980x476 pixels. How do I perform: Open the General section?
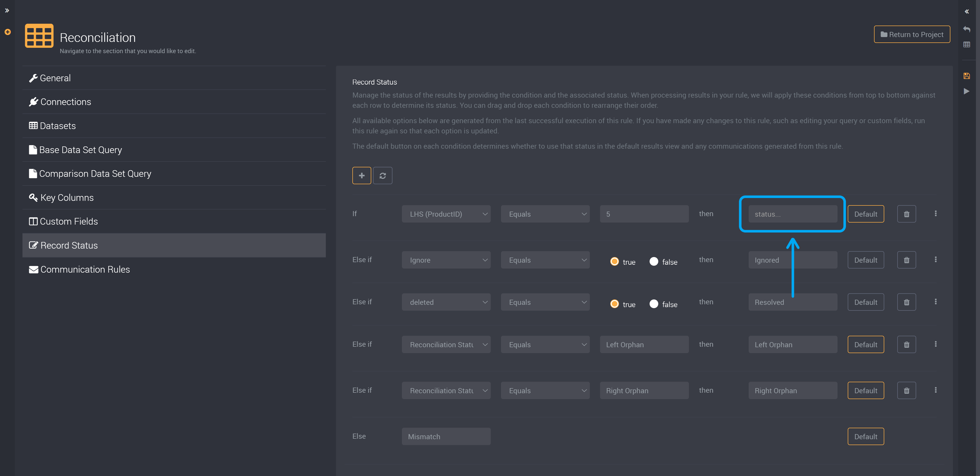click(x=174, y=78)
